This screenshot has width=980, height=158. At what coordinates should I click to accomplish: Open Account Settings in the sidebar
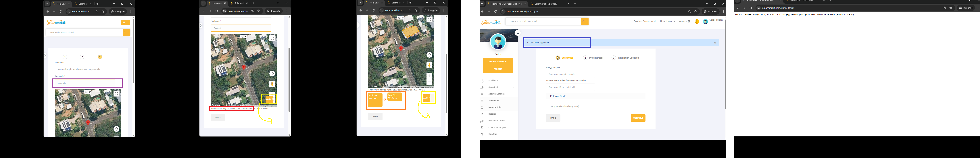[x=496, y=94]
